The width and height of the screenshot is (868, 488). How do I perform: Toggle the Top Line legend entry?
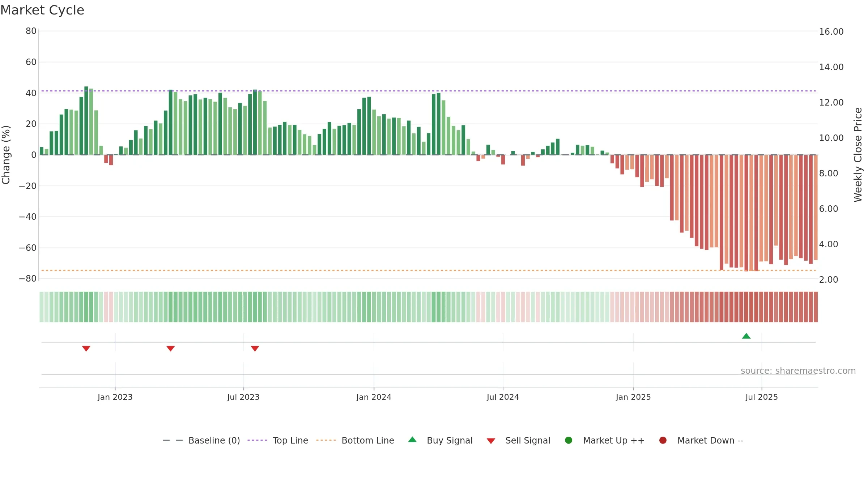[278, 440]
